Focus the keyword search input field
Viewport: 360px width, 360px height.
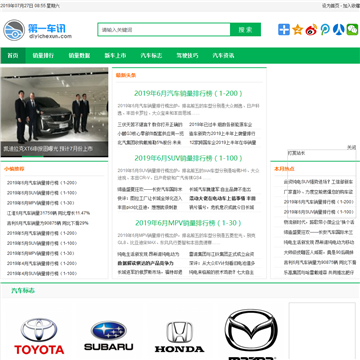point(164,30)
